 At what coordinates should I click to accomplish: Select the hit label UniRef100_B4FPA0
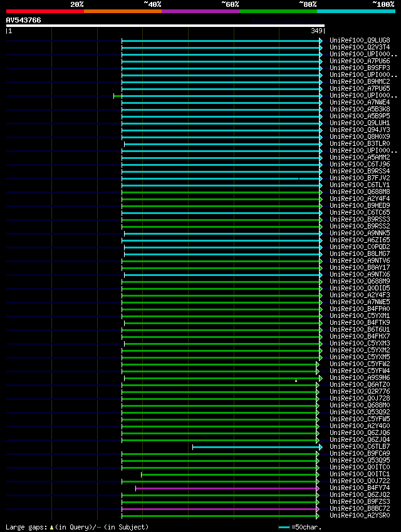360,309
